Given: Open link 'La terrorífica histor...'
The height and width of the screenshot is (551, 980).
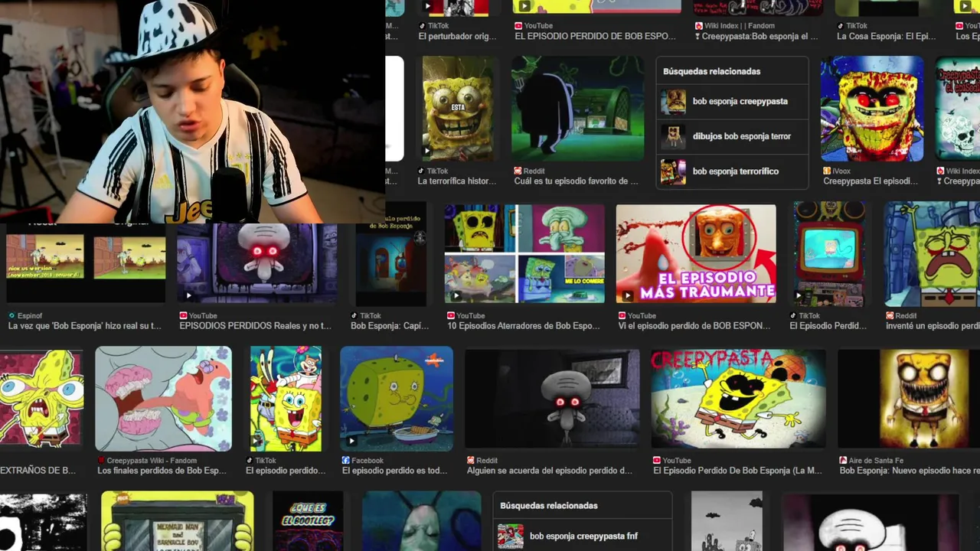Looking at the screenshot, I should 457,181.
